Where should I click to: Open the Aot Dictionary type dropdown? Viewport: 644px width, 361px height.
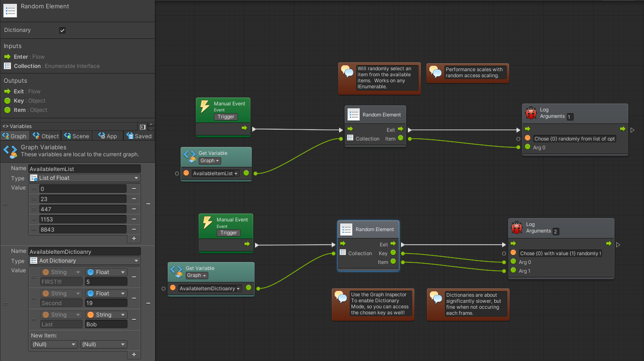click(85, 261)
